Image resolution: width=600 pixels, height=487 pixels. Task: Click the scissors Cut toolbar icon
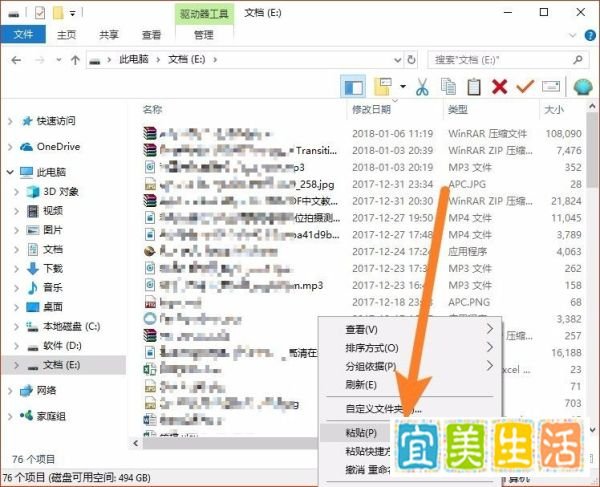tap(422, 87)
